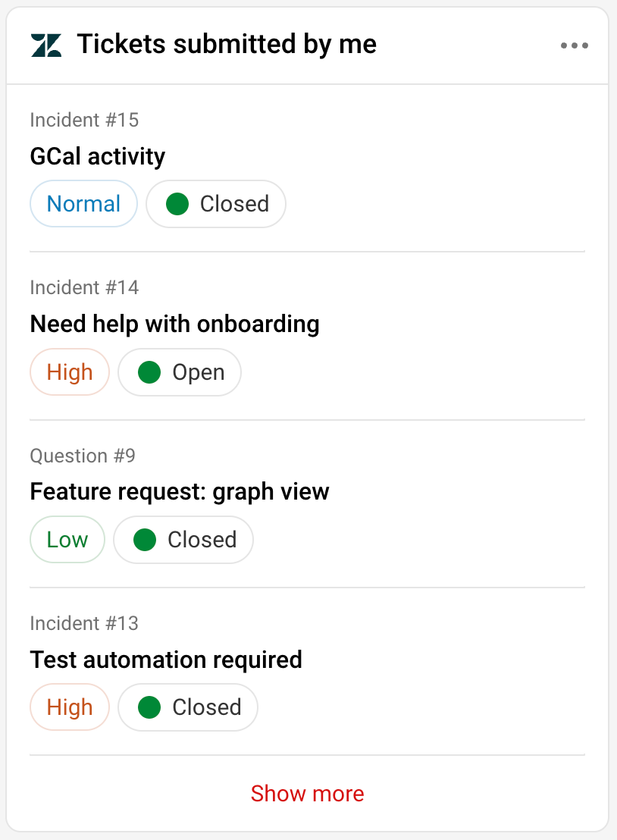Open Feature request: graph view ticket
617x840 pixels.
click(180, 492)
